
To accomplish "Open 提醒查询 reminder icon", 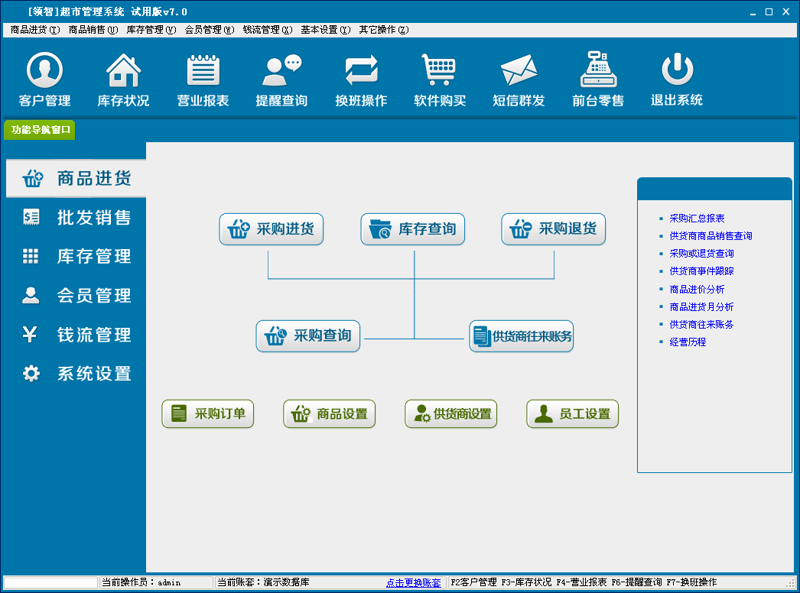I will [x=282, y=79].
